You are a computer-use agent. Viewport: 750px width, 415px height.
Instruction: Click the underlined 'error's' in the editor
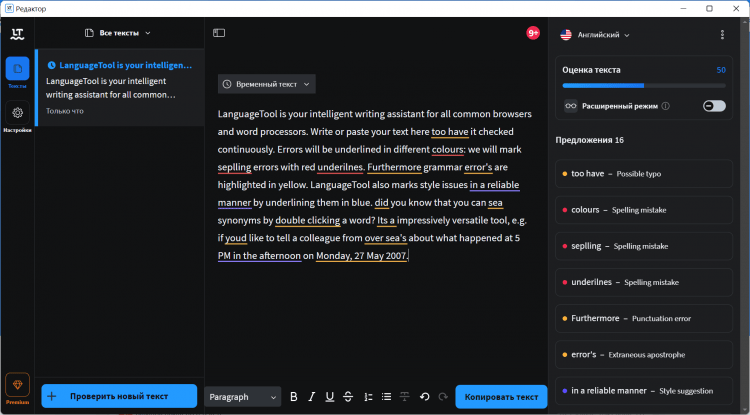point(478,167)
